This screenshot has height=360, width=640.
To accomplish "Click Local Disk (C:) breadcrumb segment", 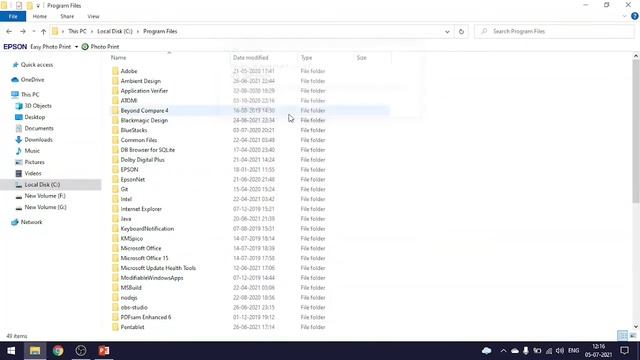I will pos(115,31).
